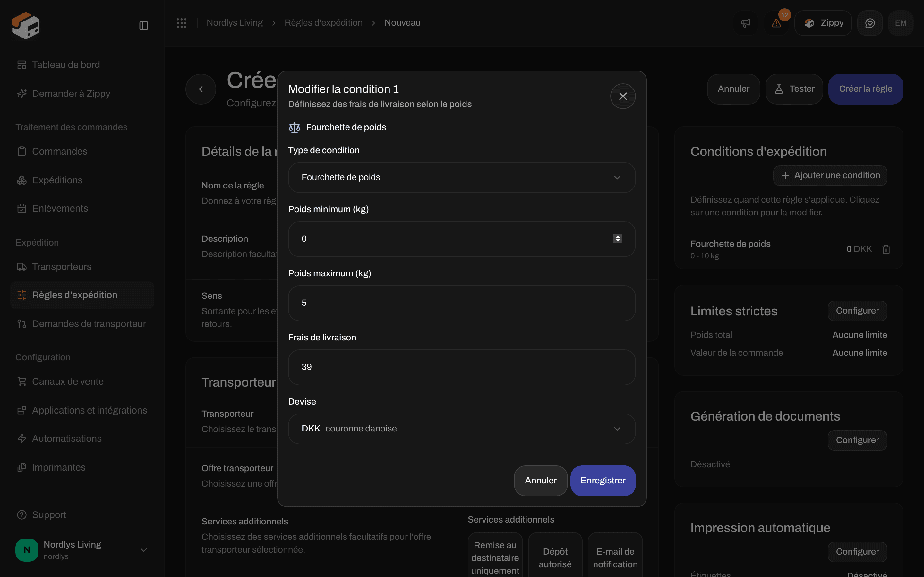
Task: Open the announcements megaphone icon
Action: point(745,23)
